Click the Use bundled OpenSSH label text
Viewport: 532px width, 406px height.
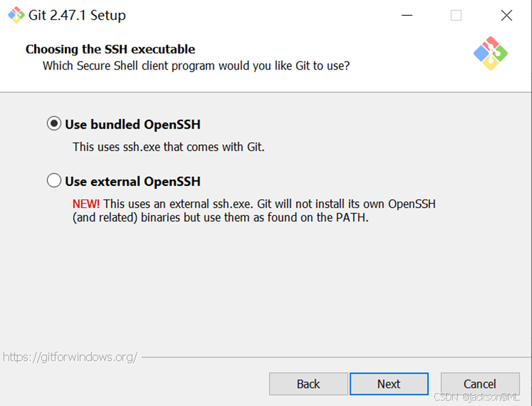coord(133,124)
